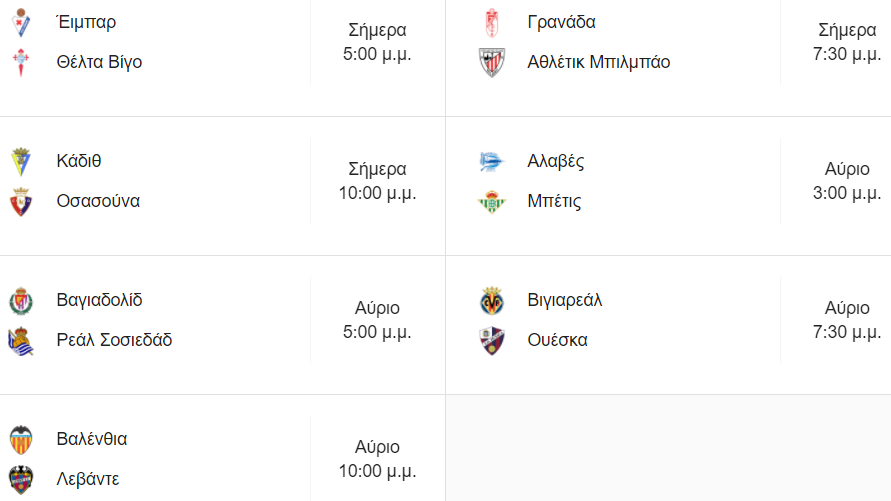Click the green Betis (Μπέτις) crest
Screen dimensions: 891x501
coord(491,201)
